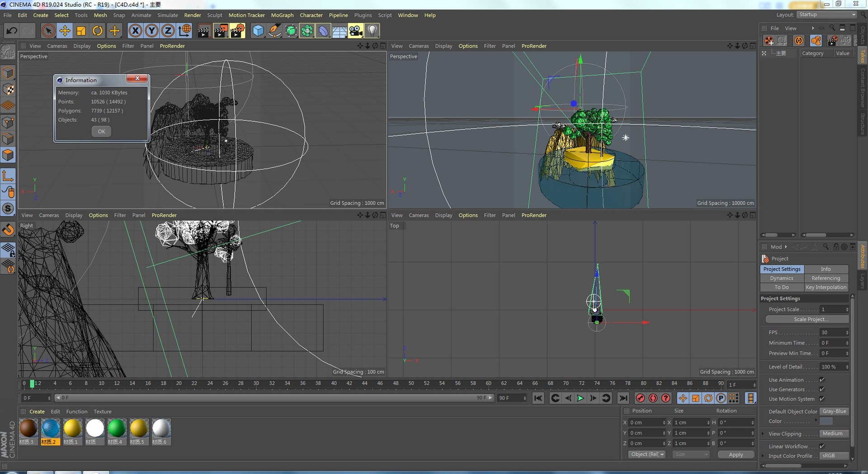Add a Cube primitive object

(x=258, y=31)
